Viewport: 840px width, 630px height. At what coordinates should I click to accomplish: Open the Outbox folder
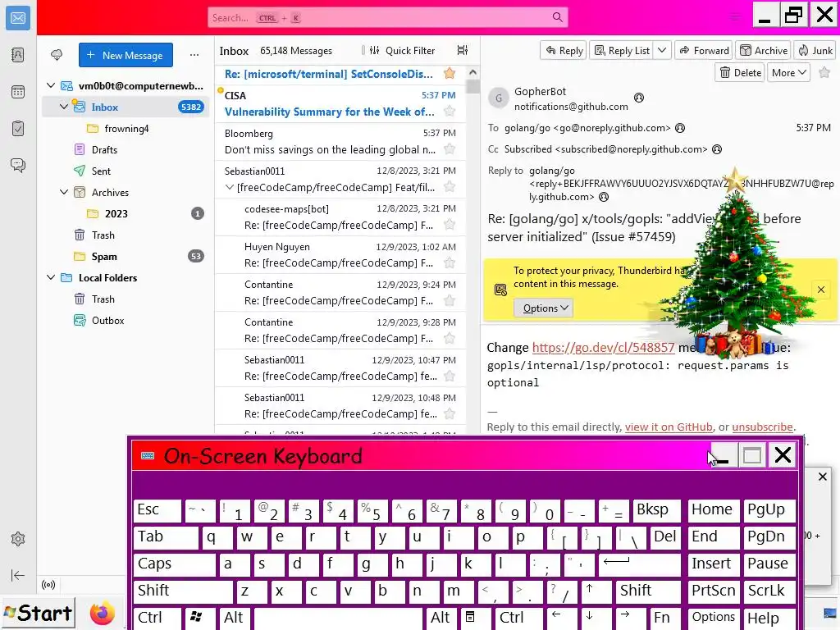(107, 321)
